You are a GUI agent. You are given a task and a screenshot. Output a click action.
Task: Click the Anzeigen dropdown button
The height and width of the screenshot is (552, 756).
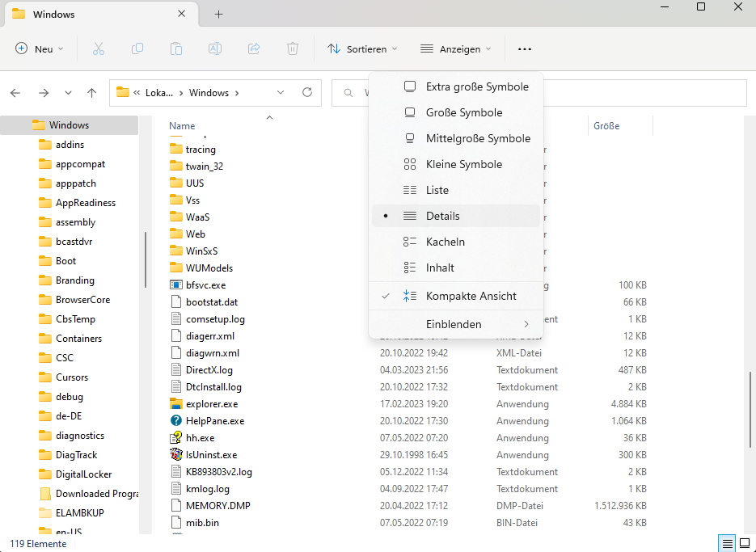[456, 48]
